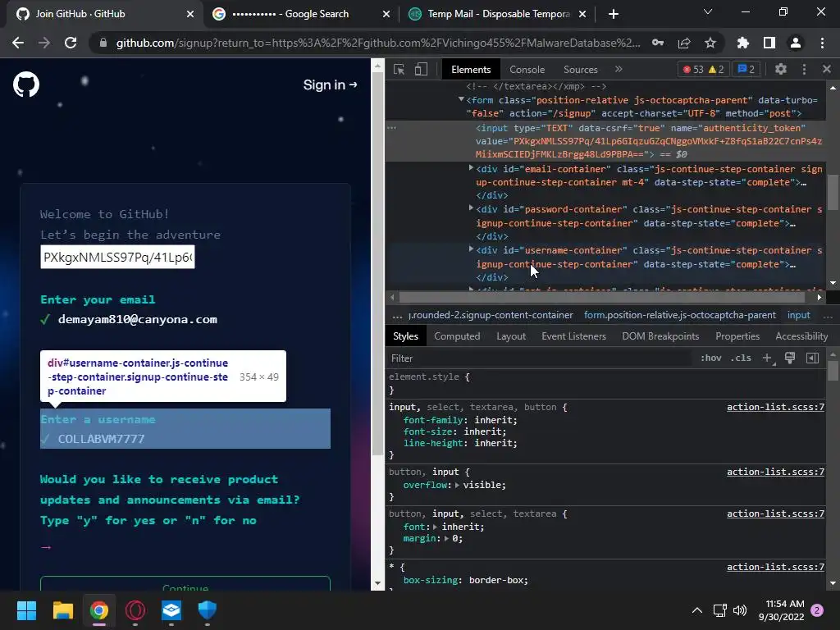
Task: Open File Explorer from the taskbar
Action: pos(62,610)
